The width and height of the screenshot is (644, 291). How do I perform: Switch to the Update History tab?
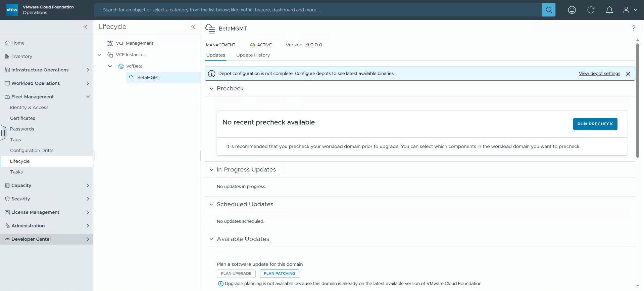253,55
